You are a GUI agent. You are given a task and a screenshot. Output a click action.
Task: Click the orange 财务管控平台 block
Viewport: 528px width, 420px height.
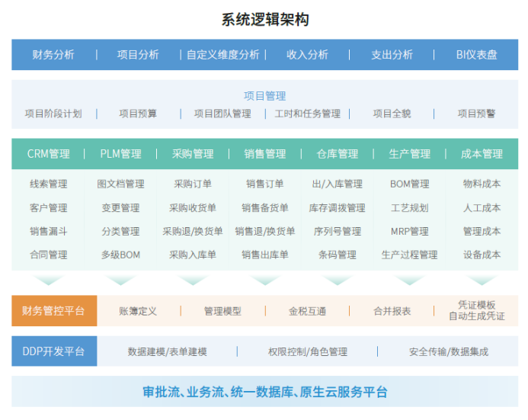(54, 311)
